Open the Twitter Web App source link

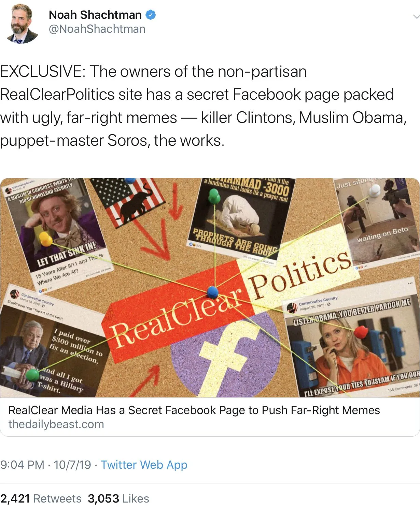(x=144, y=465)
